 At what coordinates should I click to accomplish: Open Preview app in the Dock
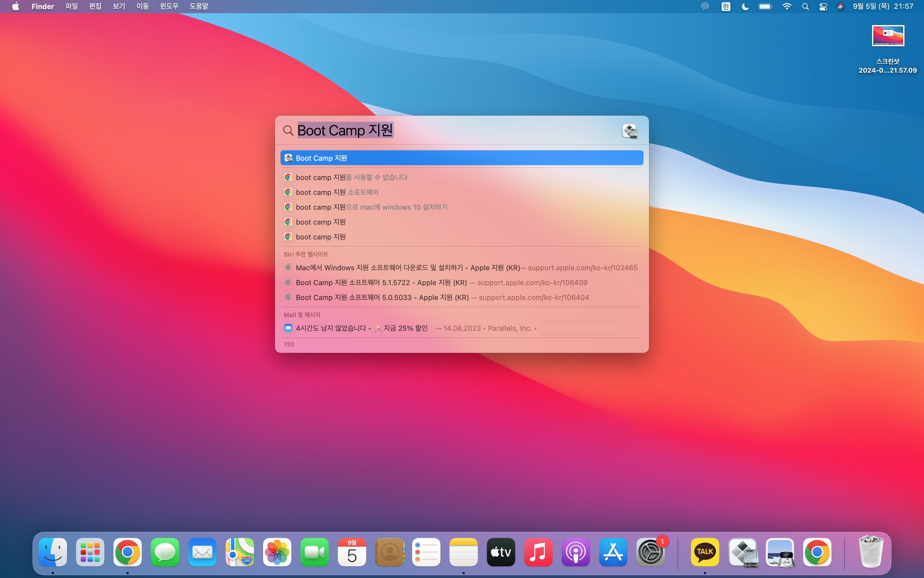[780, 552]
